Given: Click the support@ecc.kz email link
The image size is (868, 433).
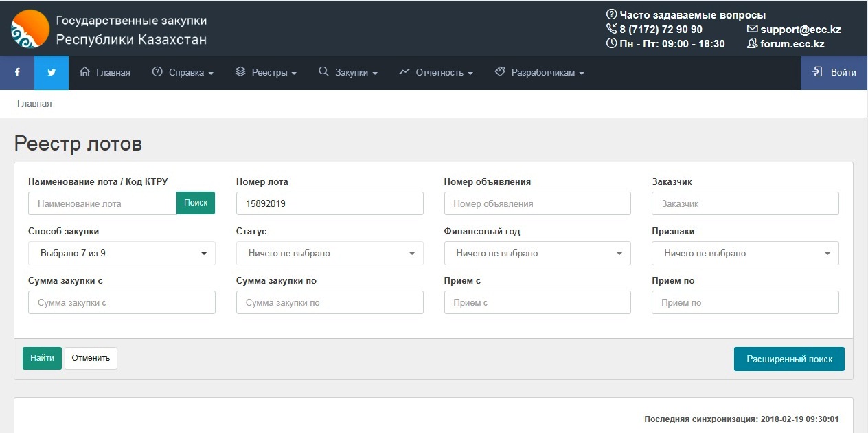Looking at the screenshot, I should click(x=794, y=30).
